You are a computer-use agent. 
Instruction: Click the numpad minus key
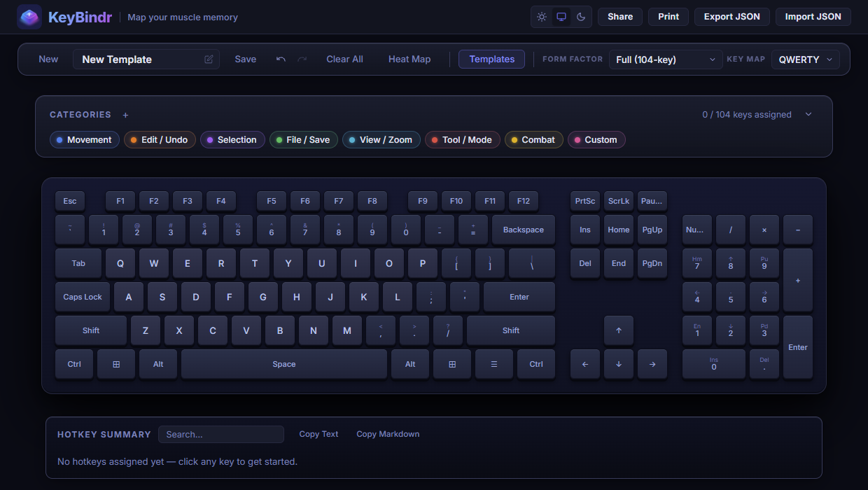point(798,230)
